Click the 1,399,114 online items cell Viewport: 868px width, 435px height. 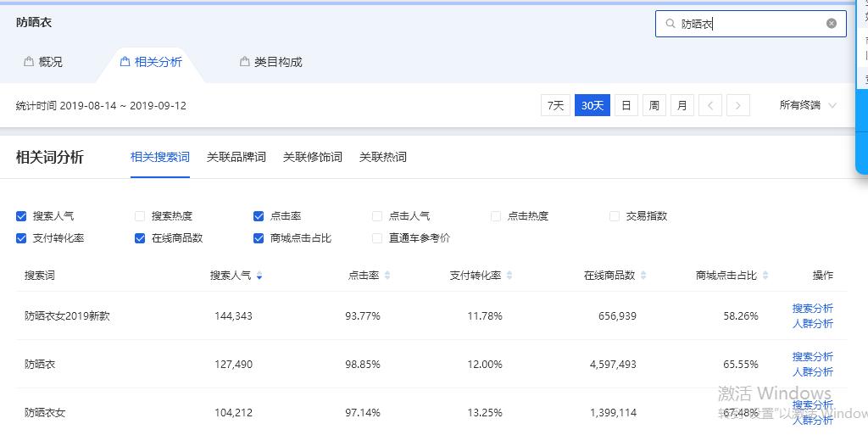tap(613, 412)
